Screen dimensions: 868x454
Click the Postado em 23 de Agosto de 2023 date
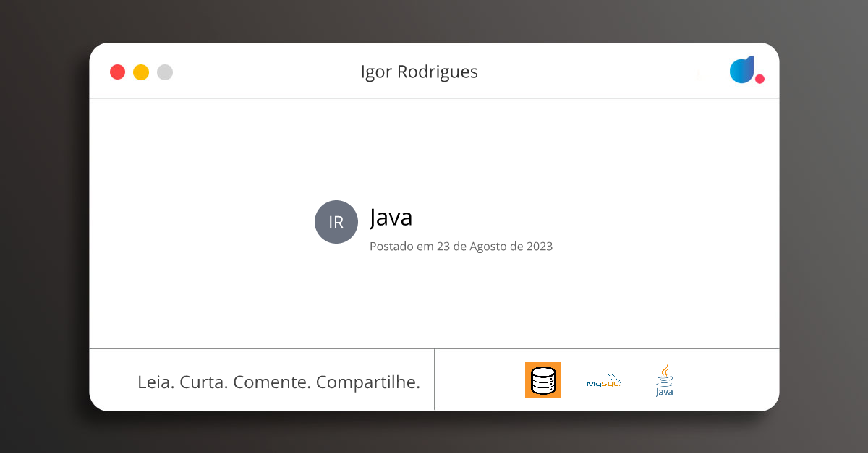pyautogui.click(x=461, y=247)
